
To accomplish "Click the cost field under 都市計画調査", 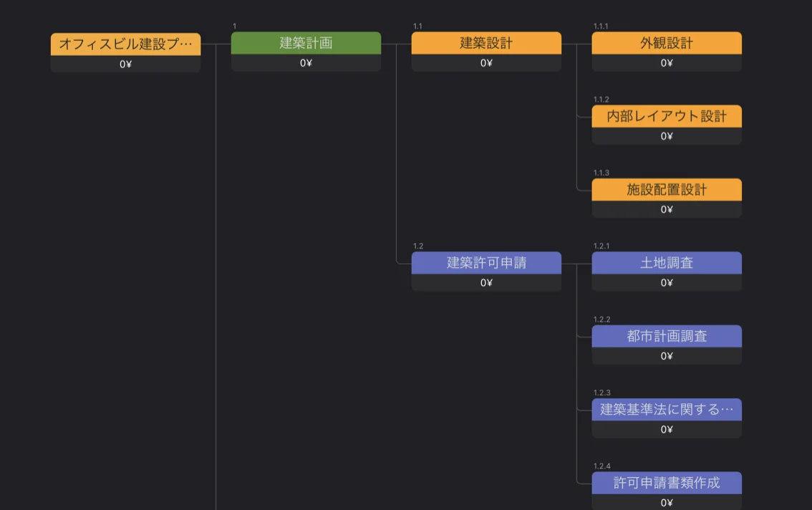I will [x=667, y=356].
